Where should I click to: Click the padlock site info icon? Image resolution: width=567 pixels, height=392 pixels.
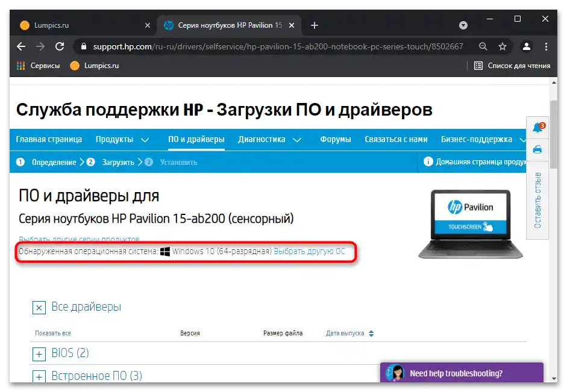tap(84, 46)
